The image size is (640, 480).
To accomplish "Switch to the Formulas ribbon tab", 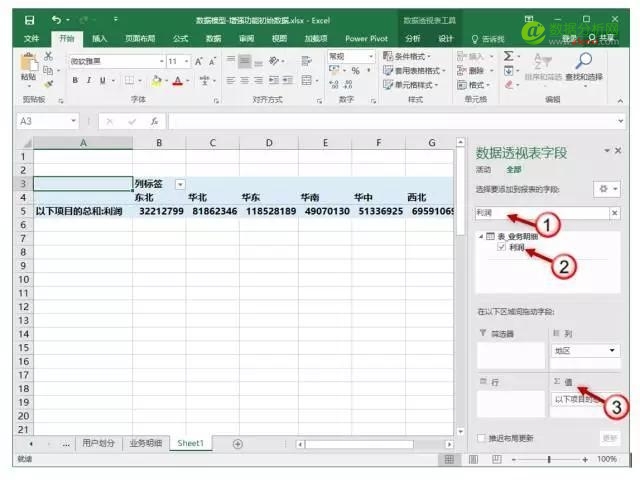I will [180, 39].
